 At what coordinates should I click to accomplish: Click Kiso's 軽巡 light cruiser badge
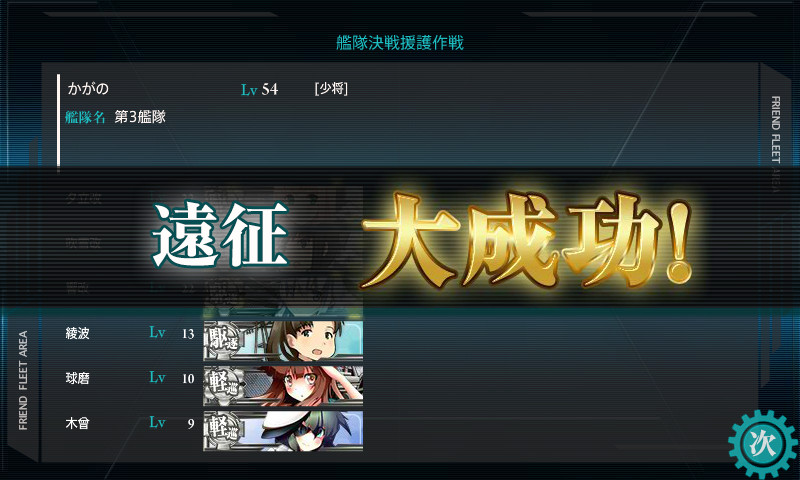(x=223, y=431)
